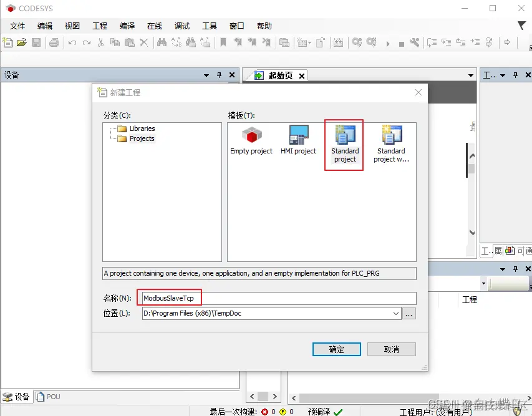Click the Logout gear icon

(x=372, y=42)
